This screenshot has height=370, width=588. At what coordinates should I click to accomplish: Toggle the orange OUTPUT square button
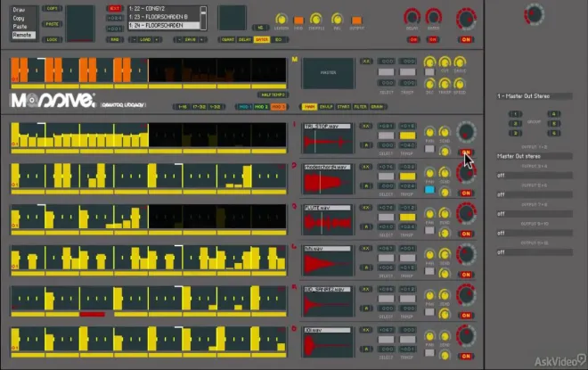pos(356,20)
